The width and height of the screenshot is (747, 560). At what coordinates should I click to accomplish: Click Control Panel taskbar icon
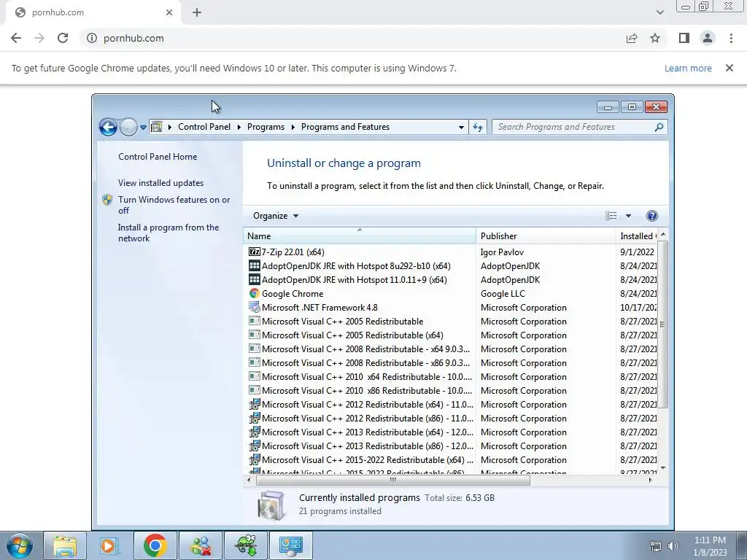[x=291, y=545]
